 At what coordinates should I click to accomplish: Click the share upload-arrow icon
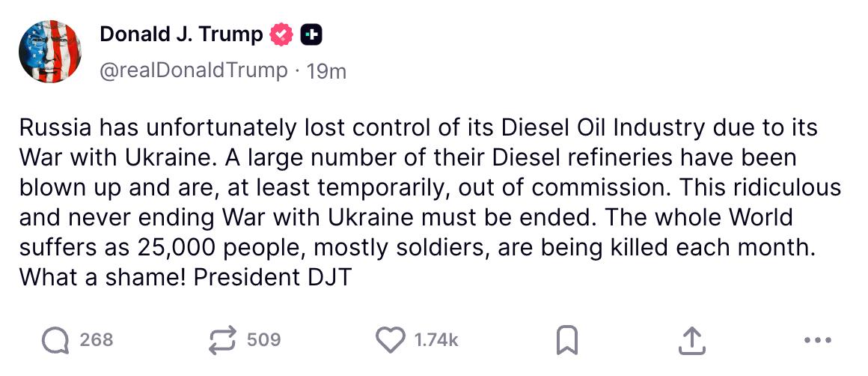pos(692,340)
